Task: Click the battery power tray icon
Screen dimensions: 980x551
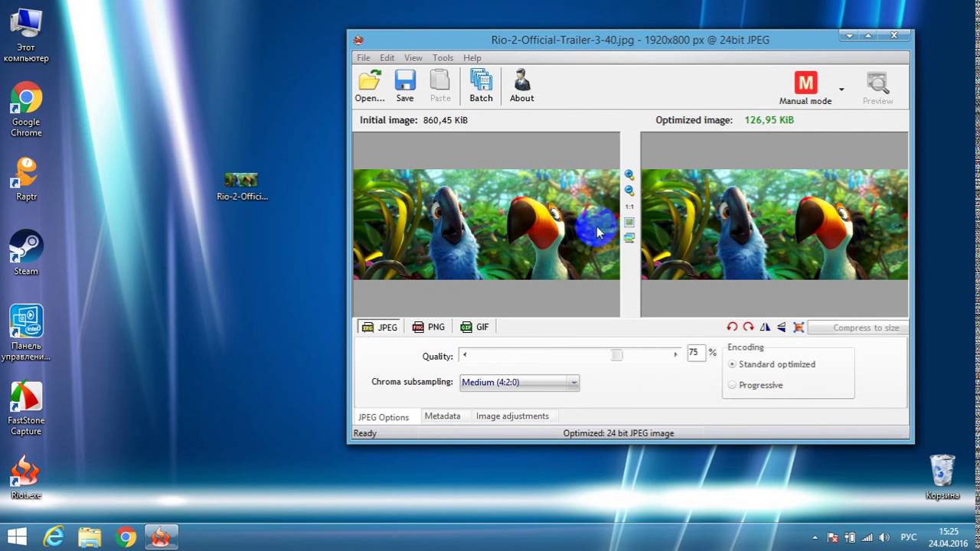Action: 849,537
